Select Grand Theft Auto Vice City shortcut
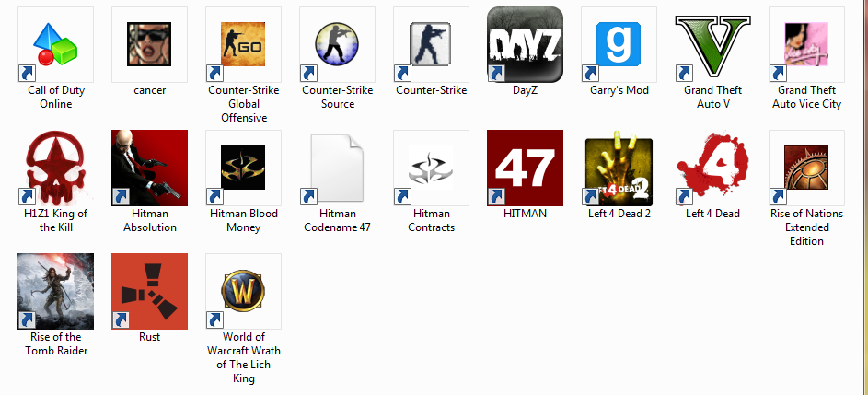The image size is (868, 395). tap(806, 44)
